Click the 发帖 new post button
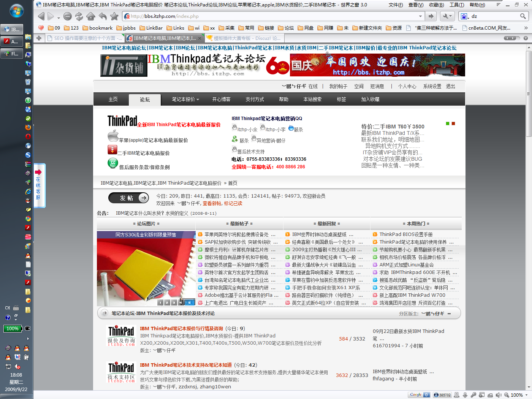532x399 pixels. (128, 198)
